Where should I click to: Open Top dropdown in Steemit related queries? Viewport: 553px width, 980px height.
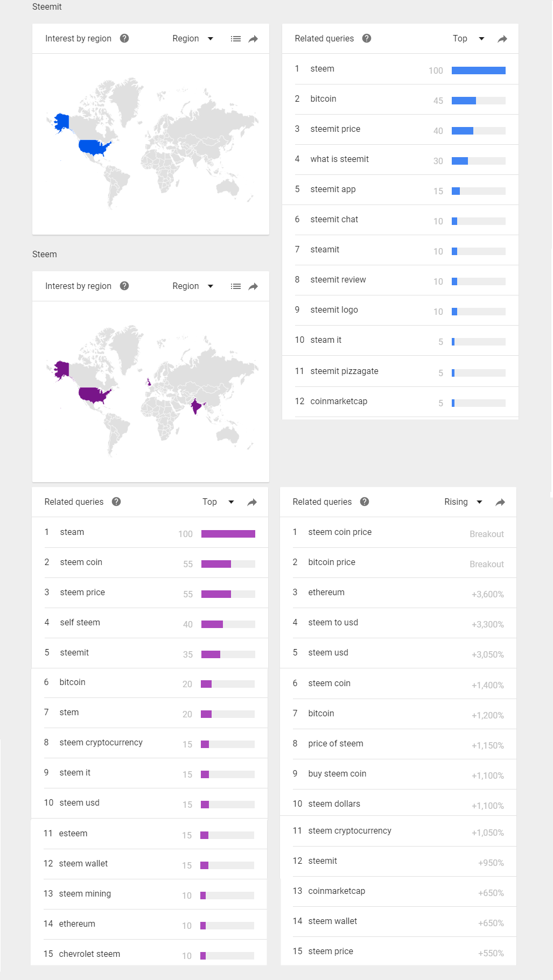pos(468,39)
